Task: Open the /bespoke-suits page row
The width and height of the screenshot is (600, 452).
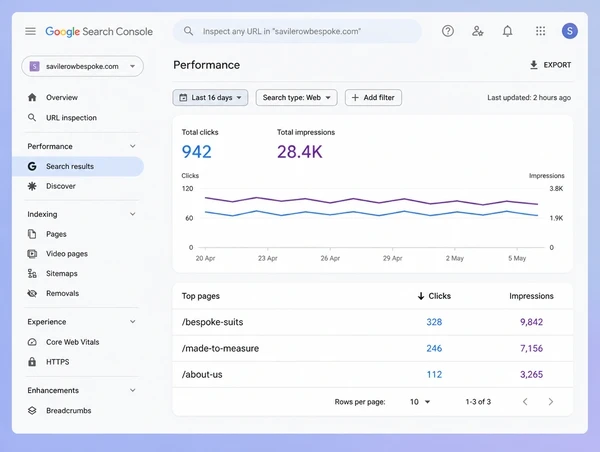Action: click(x=372, y=322)
